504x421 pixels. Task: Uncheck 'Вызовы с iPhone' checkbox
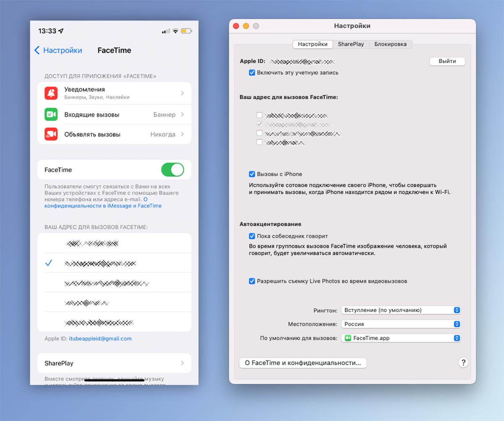(252, 174)
